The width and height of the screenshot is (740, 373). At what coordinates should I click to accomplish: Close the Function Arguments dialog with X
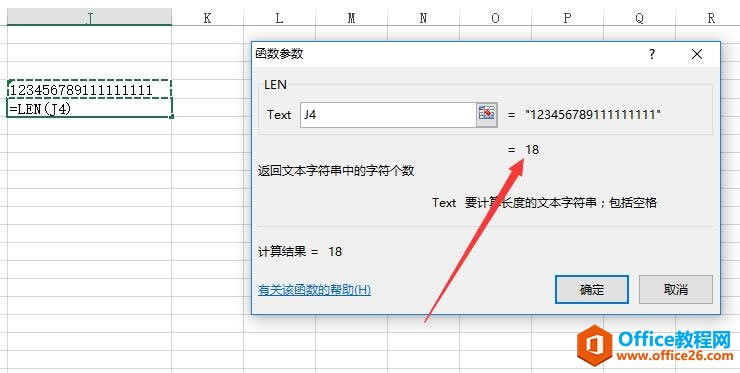(697, 54)
